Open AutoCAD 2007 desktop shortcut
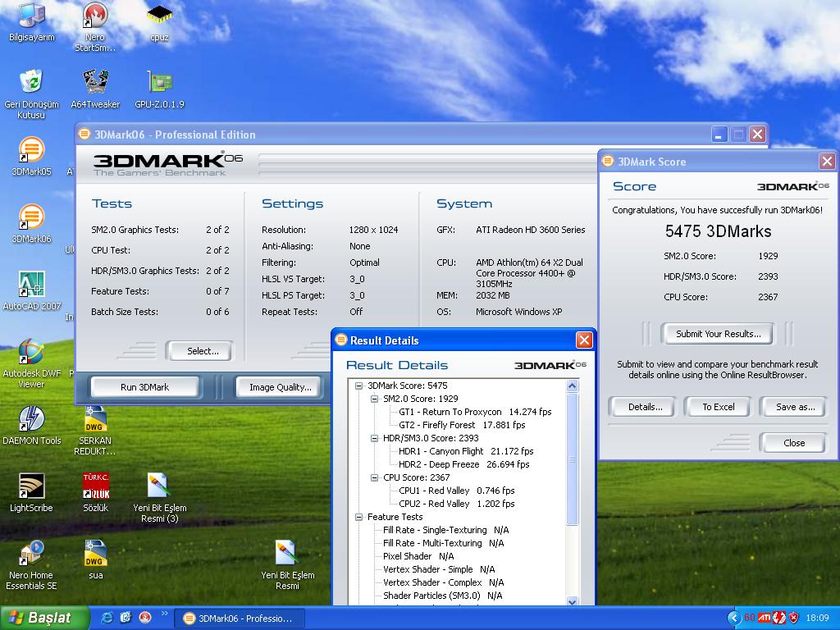The image size is (840, 630). pos(32,290)
